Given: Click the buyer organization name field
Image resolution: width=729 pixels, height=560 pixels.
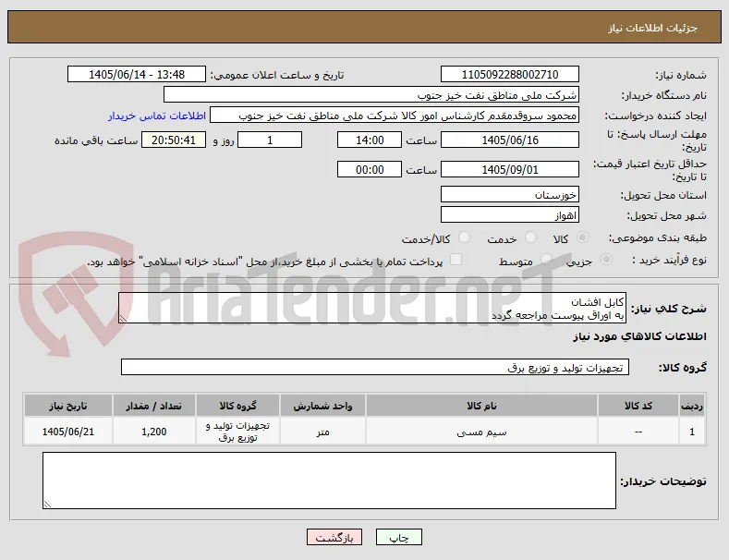Looking at the screenshot, I should pyautogui.click(x=371, y=95).
